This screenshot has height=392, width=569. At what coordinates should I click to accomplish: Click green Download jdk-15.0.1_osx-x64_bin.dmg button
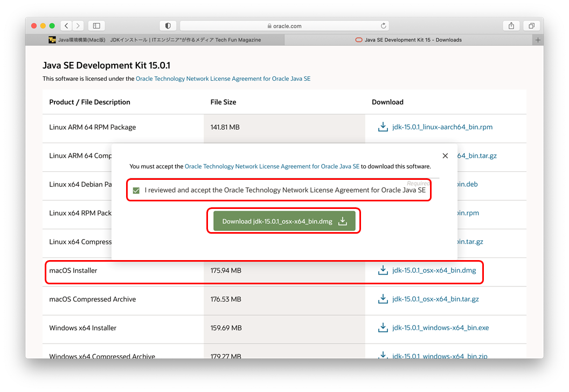[x=284, y=221]
